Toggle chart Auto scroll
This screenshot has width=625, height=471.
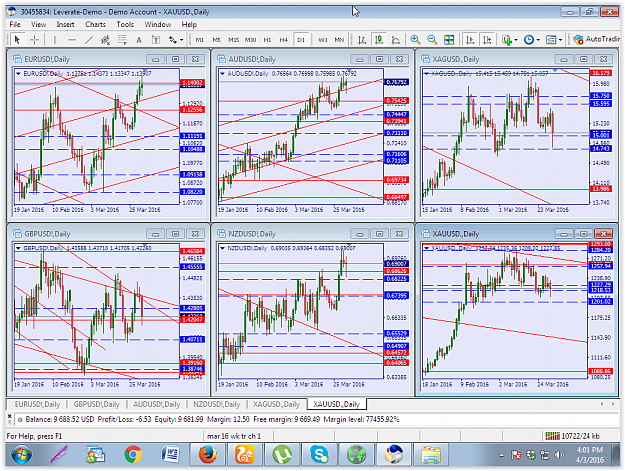pos(470,39)
